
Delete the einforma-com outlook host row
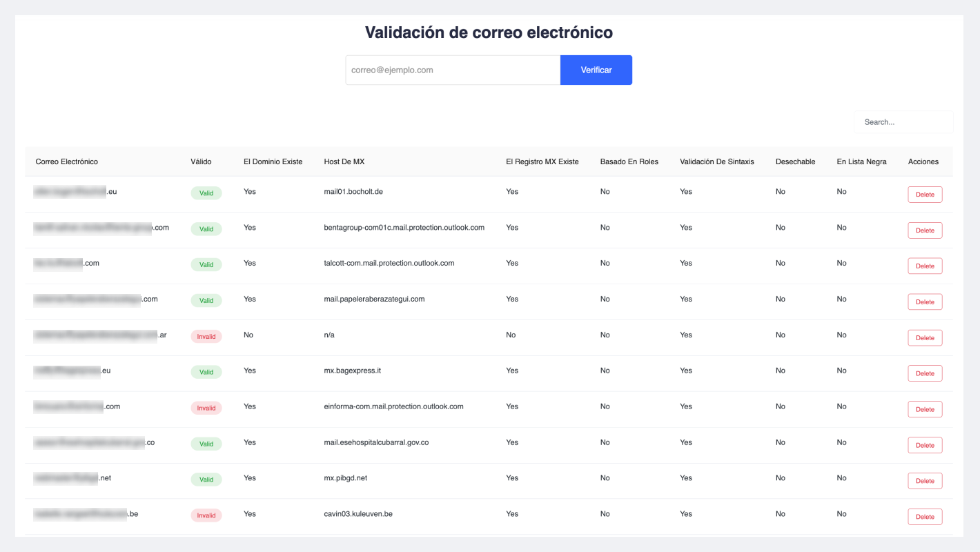click(x=925, y=409)
